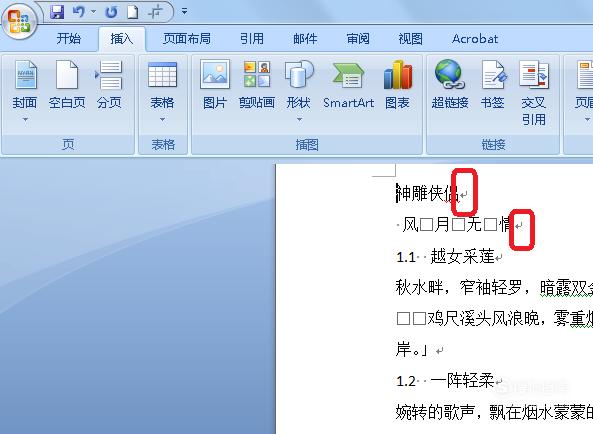Click the line starting 秋水畔，窄袖轻罗
The image size is (593, 434).
point(494,288)
